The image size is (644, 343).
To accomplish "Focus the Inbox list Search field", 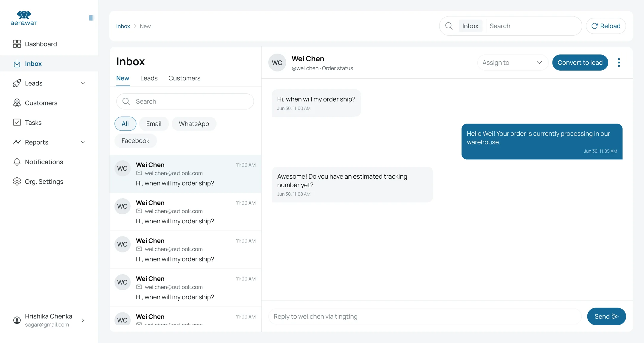I will 185,101.
